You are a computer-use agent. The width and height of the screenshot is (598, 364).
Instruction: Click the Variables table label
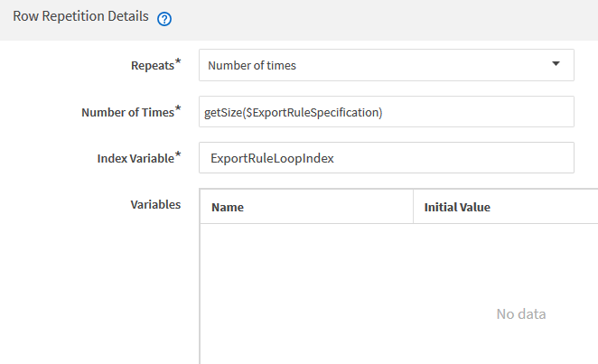(155, 204)
